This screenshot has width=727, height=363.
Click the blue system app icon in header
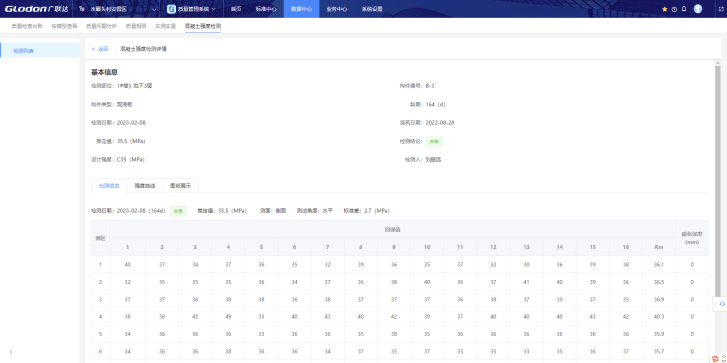[x=171, y=9]
